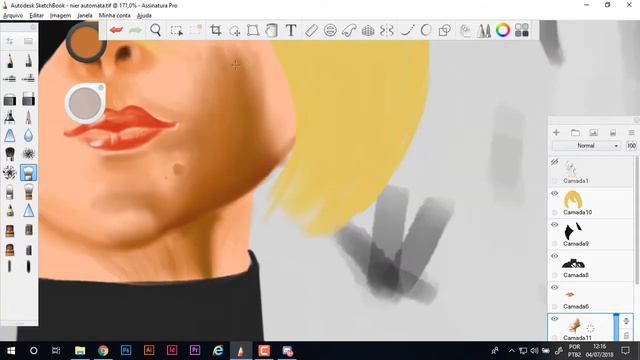Open the Layer Editor window icon
The height and width of the screenshot is (360, 640).
465,30
